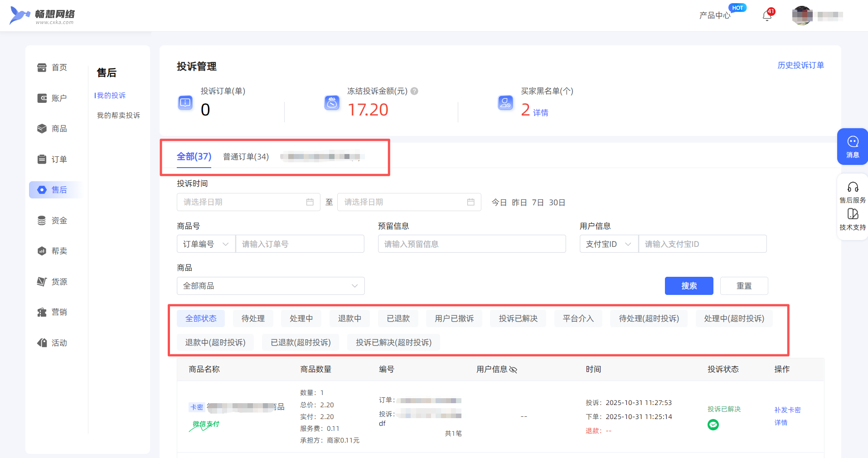
Task: Go to 首页 in the sidebar
Action: (x=53, y=67)
